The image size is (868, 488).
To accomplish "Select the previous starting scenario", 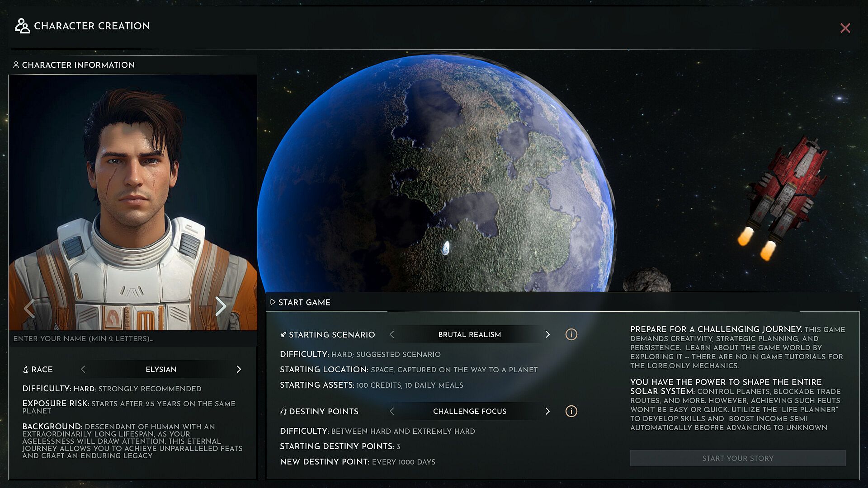I will pyautogui.click(x=392, y=334).
